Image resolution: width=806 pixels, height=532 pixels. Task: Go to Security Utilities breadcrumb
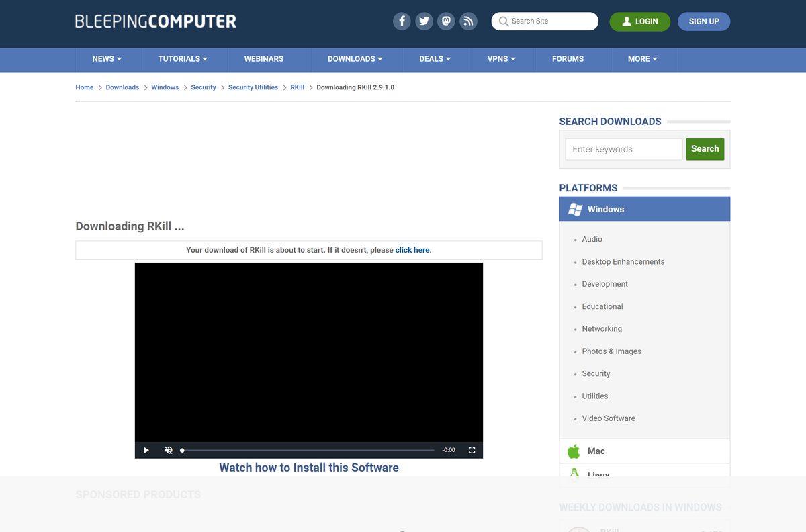click(253, 87)
